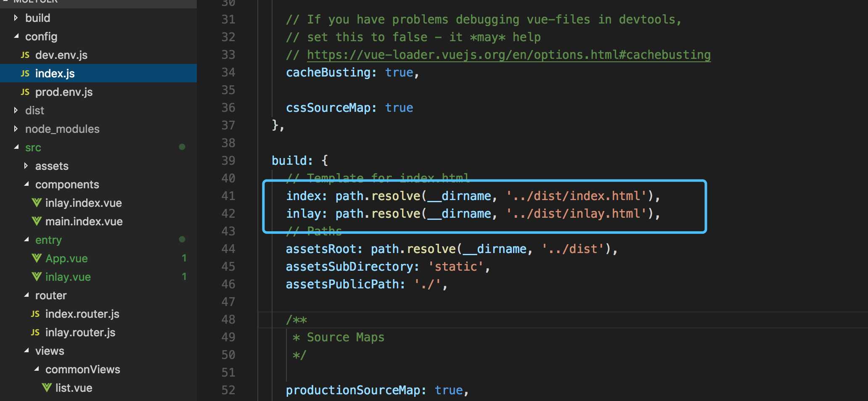
Task: Collapse the views folder arrow
Action: (x=26, y=351)
